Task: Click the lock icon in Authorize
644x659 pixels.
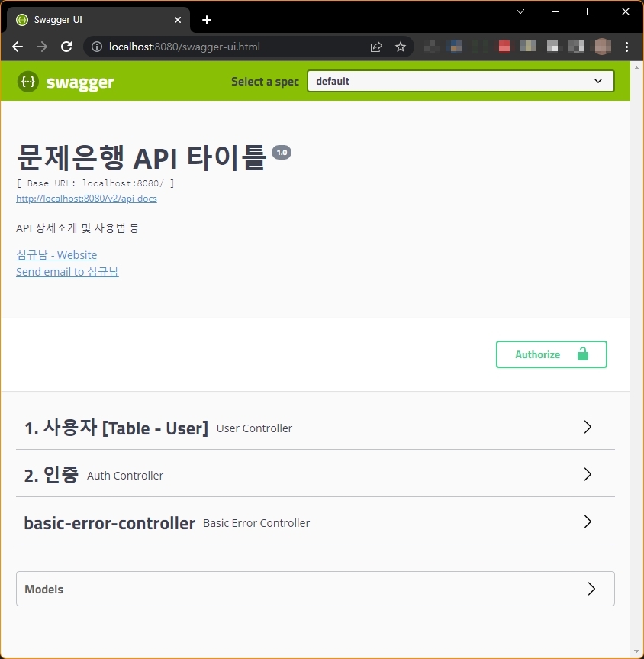Action: [583, 354]
